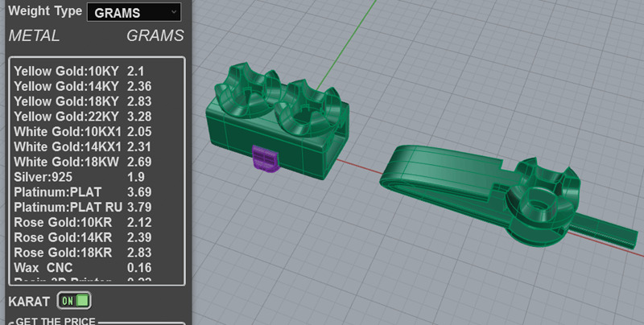Select the Platinum:PLAT row
Screen dimensions: 644x325
[97, 192]
